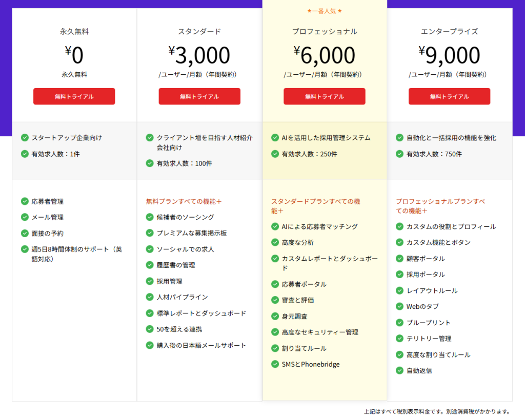Click the エンタープライズ plan title
The image size is (525, 420).
449,31
